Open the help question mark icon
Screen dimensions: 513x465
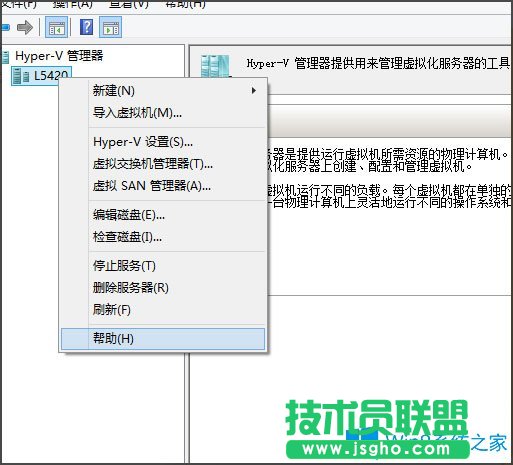86,27
